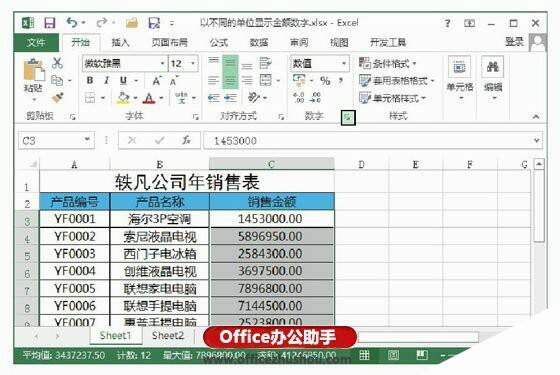The image size is (560, 375).
Task: Open the File tab
Action: 36,42
